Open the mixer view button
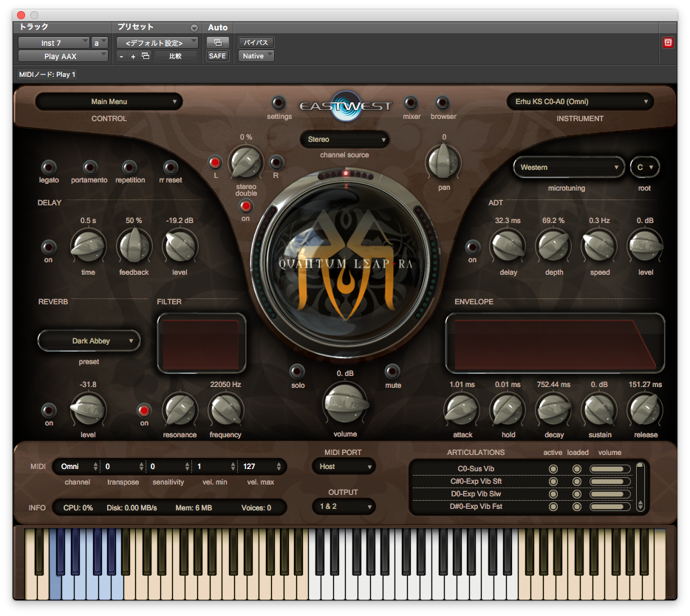 click(x=411, y=103)
